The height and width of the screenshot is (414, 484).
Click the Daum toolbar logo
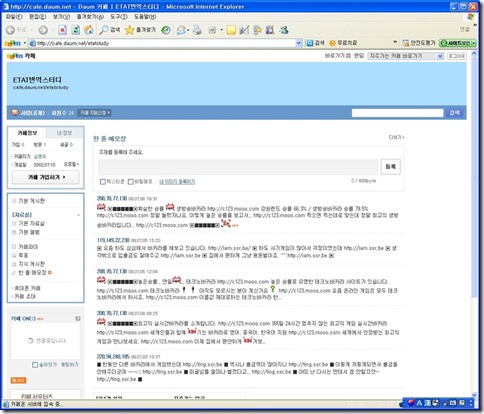pyautogui.click(x=13, y=43)
